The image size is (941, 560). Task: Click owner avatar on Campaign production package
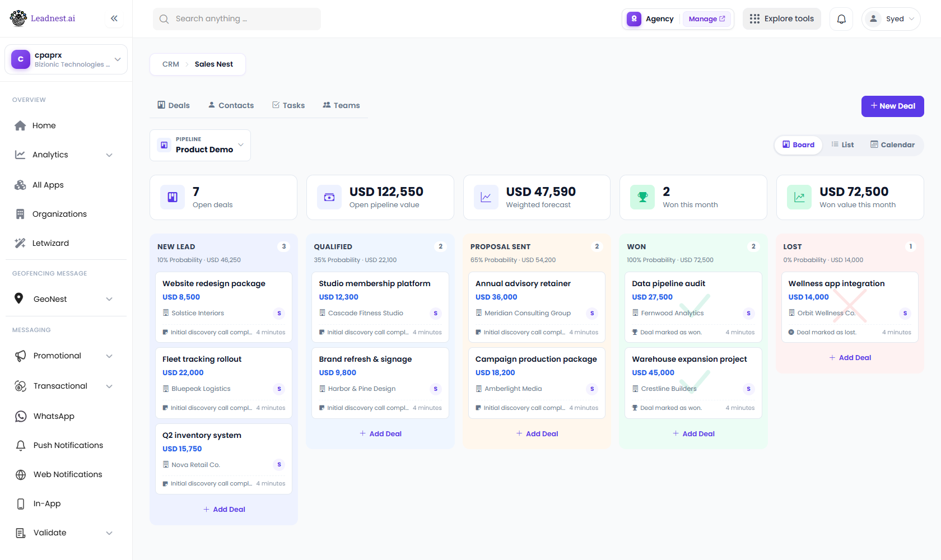[x=592, y=389]
